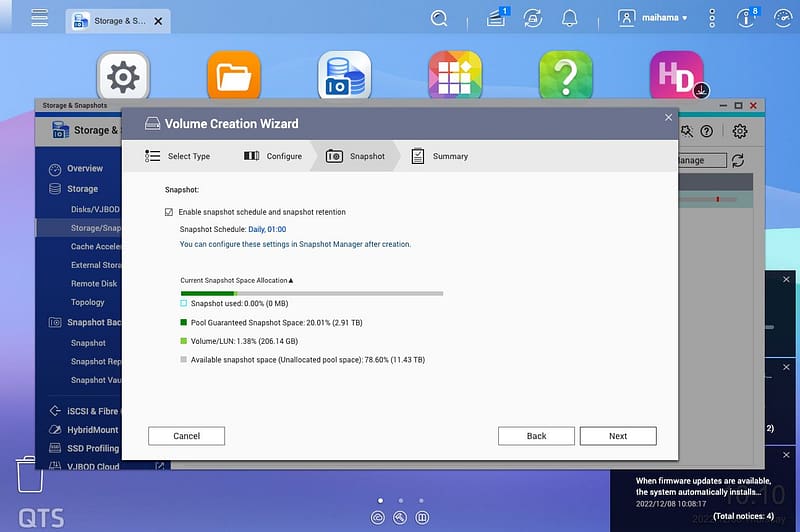Open the desktop trash can icon
Viewport: 800px width, 532px height.
click(30, 474)
